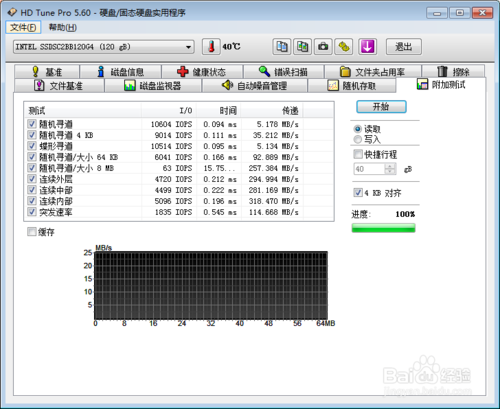The image size is (500, 409).
Task: Increase the 快捷行程 size spinner
Action: coord(390,166)
